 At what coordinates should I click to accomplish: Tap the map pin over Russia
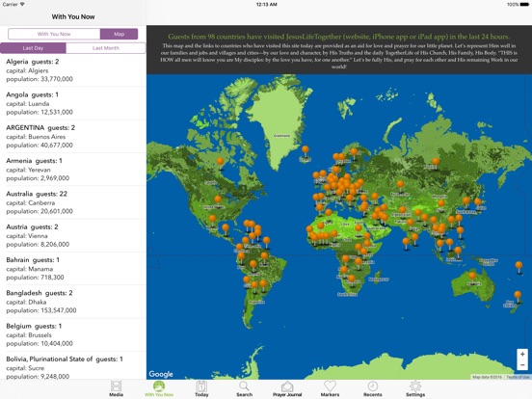tap(436, 163)
